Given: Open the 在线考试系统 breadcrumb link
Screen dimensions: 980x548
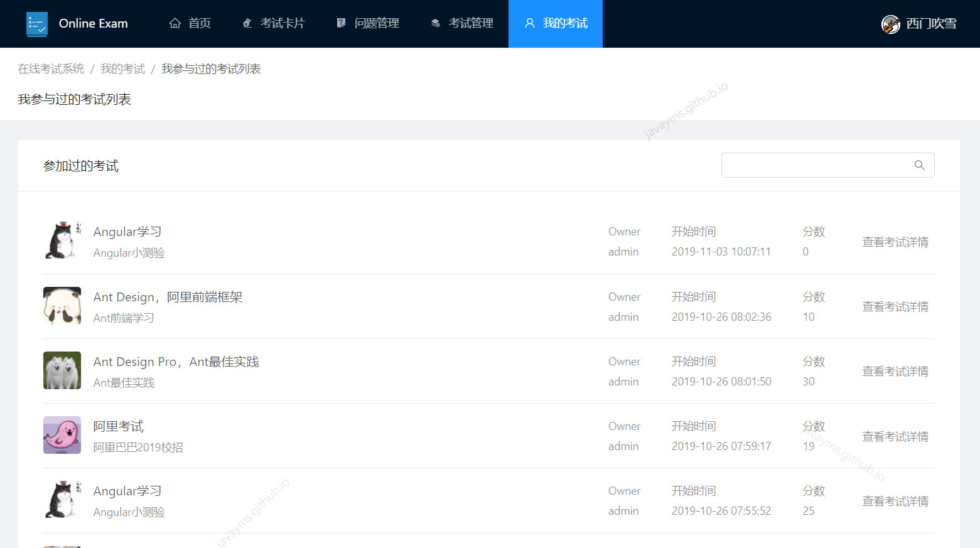Looking at the screenshot, I should pyautogui.click(x=51, y=68).
